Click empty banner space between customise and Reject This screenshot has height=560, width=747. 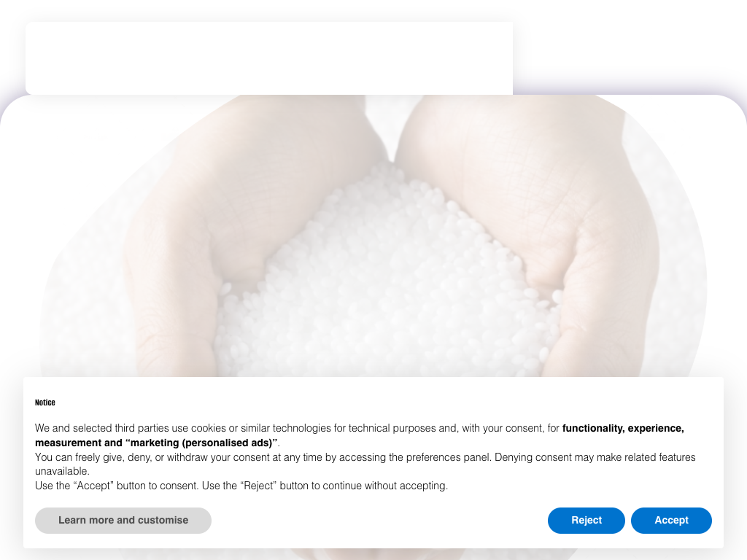(379, 520)
